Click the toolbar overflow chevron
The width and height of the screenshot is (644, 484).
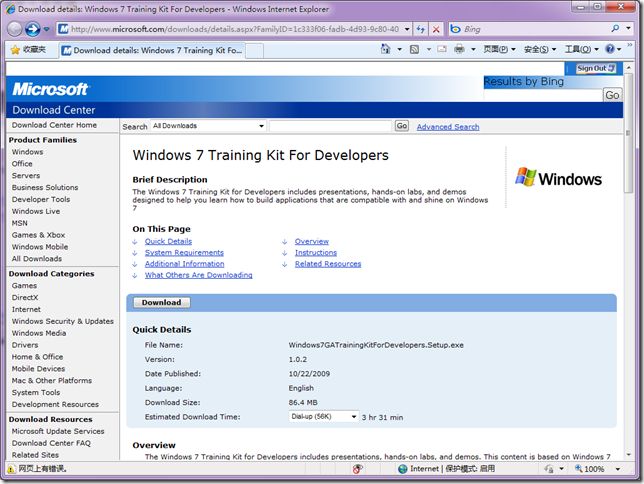[630, 44]
